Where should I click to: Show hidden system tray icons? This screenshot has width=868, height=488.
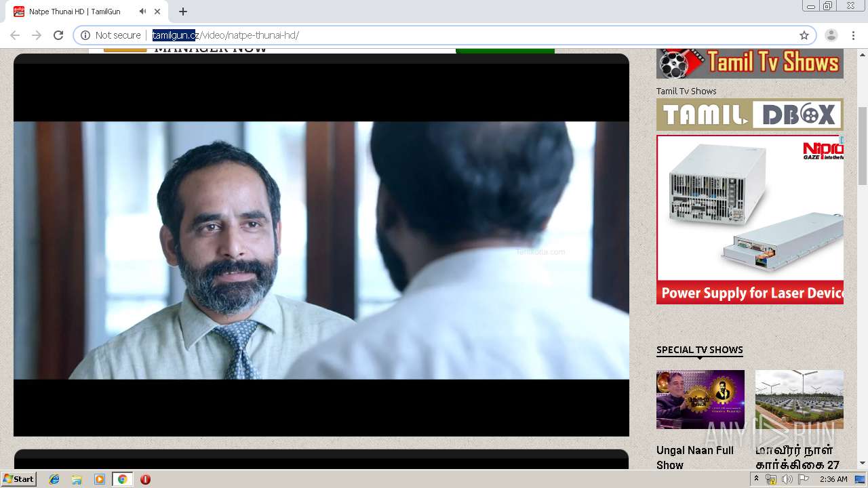click(x=756, y=479)
